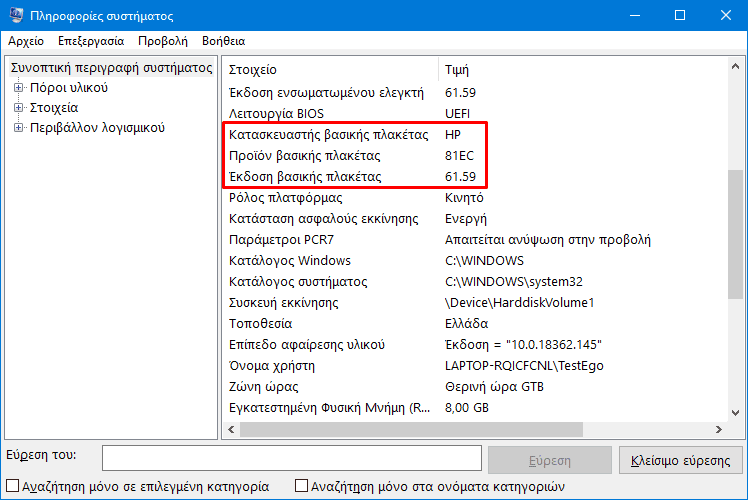
Task: Select the Κατασκευαστής βασικής πλακέτας row
Action: coord(475,135)
